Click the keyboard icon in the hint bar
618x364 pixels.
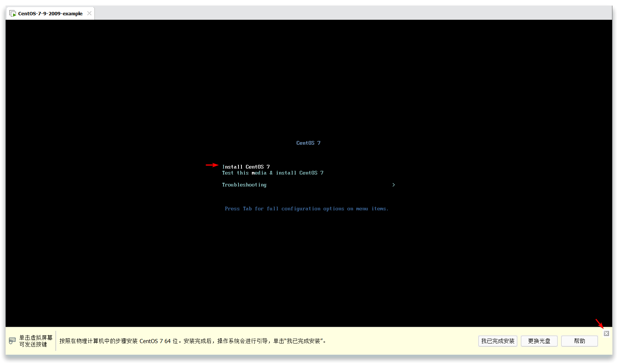[x=12, y=341]
